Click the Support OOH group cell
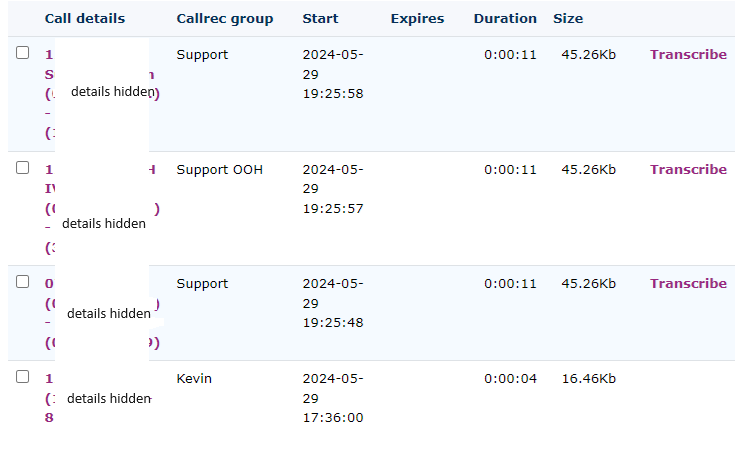The height and width of the screenshot is (453, 735). (219, 170)
